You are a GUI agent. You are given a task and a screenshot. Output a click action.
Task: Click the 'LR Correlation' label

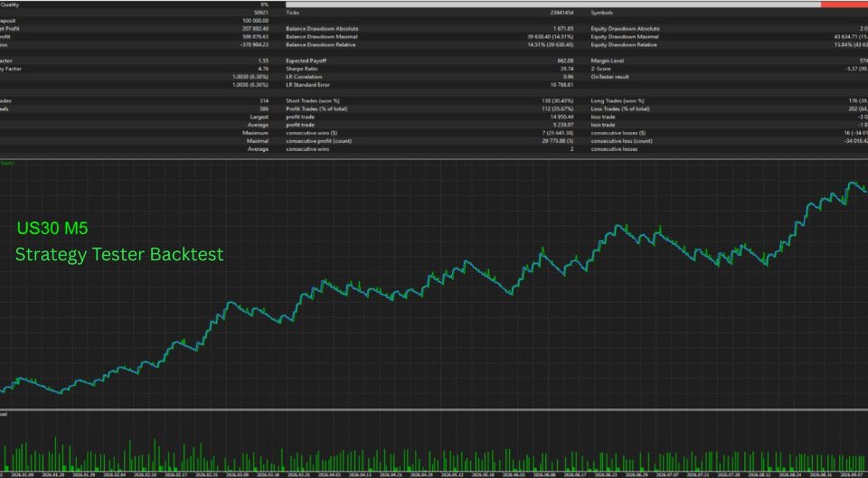[304, 77]
